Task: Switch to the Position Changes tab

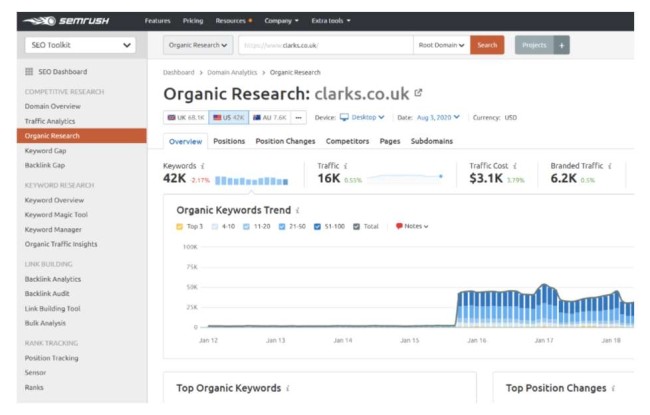Action: pyautogui.click(x=285, y=141)
